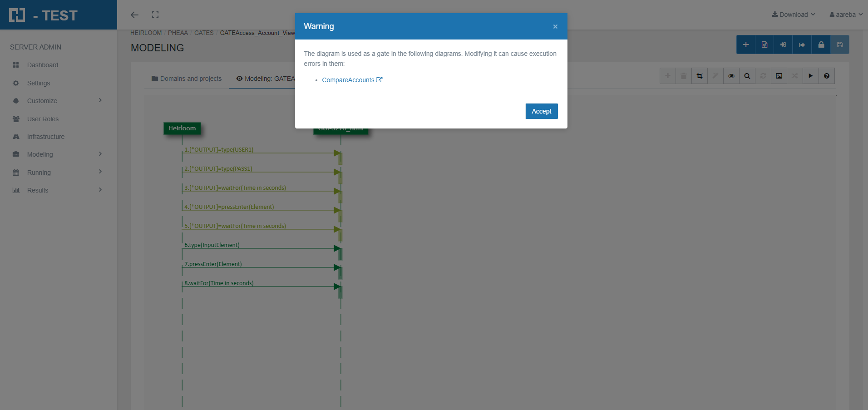This screenshot has height=410, width=868.
Task: Toggle fullscreen using the expand icon
Action: click(155, 15)
